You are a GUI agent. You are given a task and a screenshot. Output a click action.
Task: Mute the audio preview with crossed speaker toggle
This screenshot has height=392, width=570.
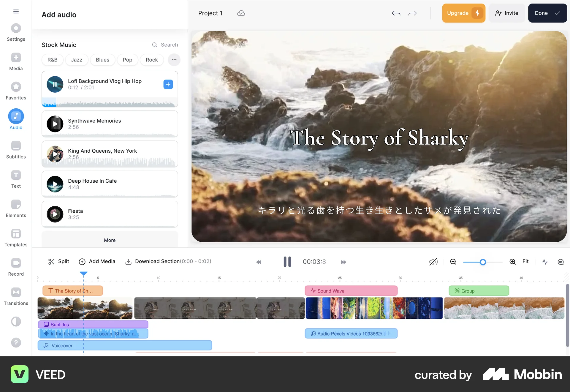433,262
